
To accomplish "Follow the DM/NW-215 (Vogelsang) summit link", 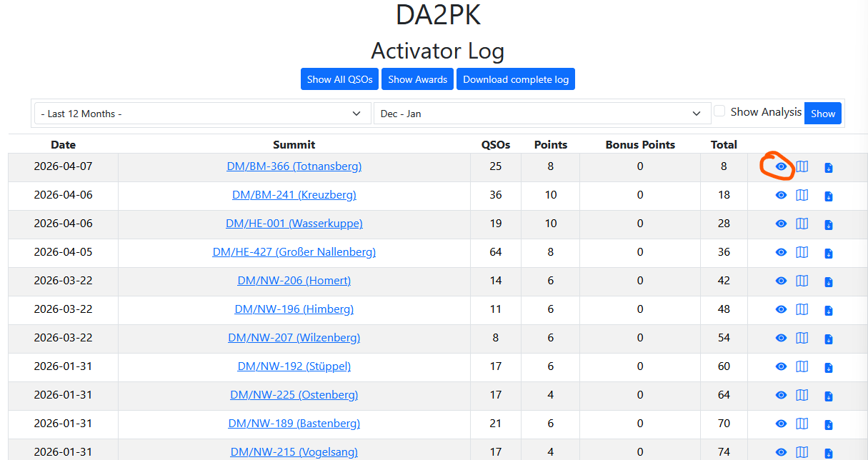I will 294,452.
